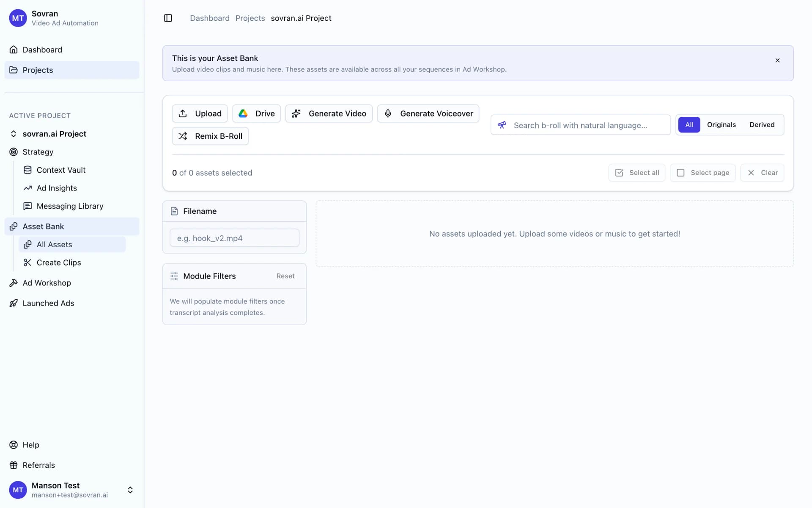Image resolution: width=812 pixels, height=508 pixels.
Task: Click Generate Voiceover button
Action: tap(428, 113)
